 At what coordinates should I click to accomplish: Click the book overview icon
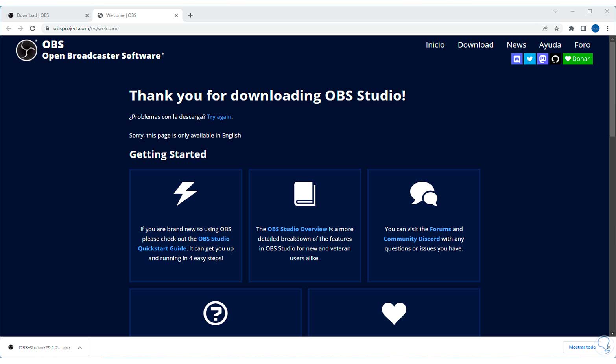click(x=305, y=193)
